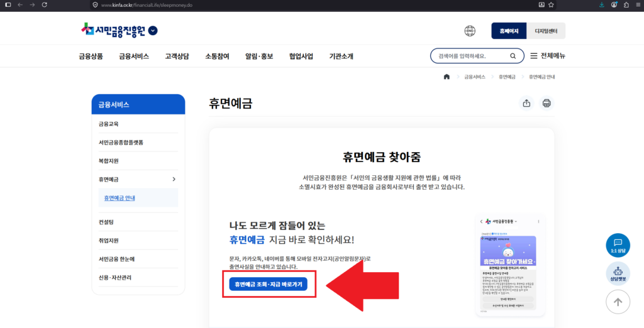Print the page with the printer icon
The height and width of the screenshot is (328, 644).
[x=547, y=104]
